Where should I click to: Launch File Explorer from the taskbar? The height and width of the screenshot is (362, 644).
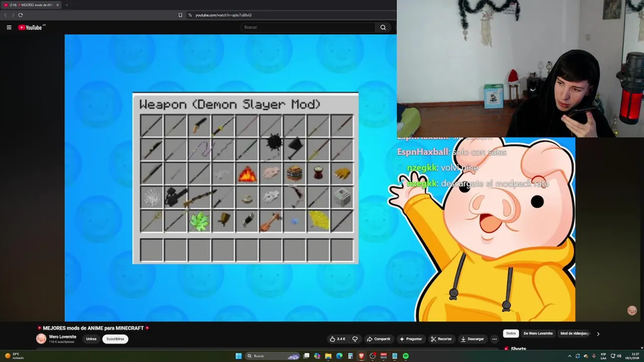[328, 356]
